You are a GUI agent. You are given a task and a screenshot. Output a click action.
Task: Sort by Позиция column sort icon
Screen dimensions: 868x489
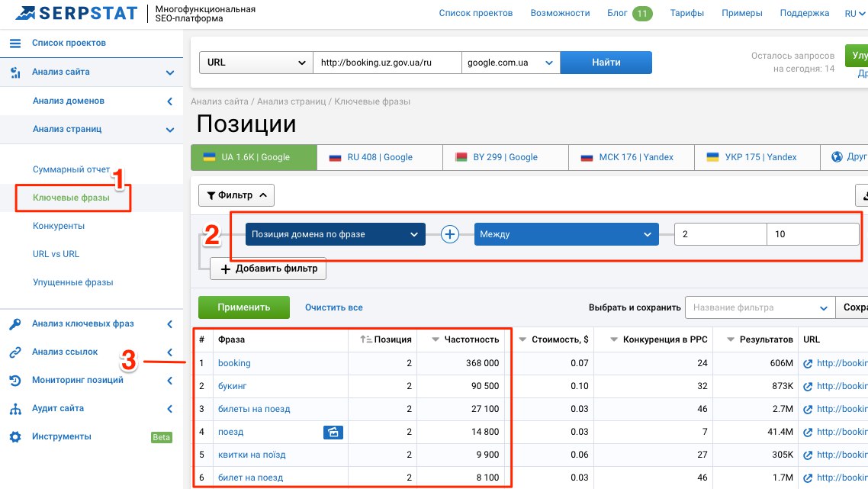pos(365,339)
